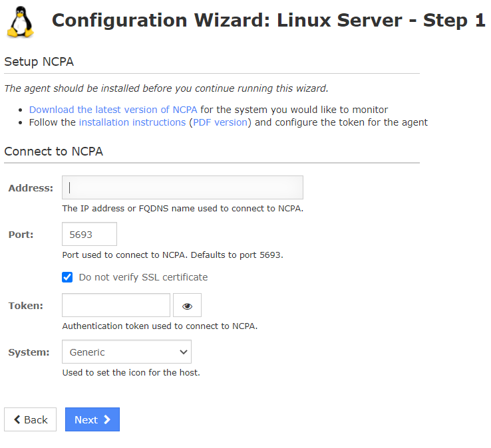Click the Connect to NCPA heading
The height and width of the screenshot is (448, 491).
(53, 152)
